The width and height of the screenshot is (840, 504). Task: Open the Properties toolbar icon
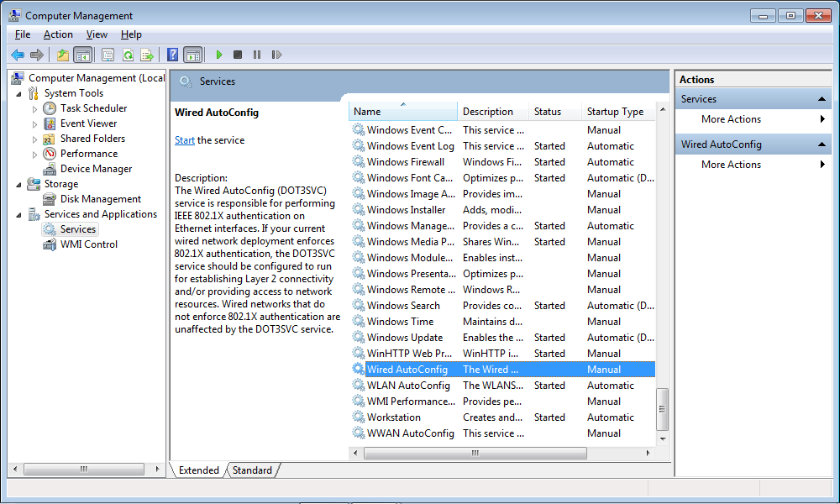click(108, 55)
